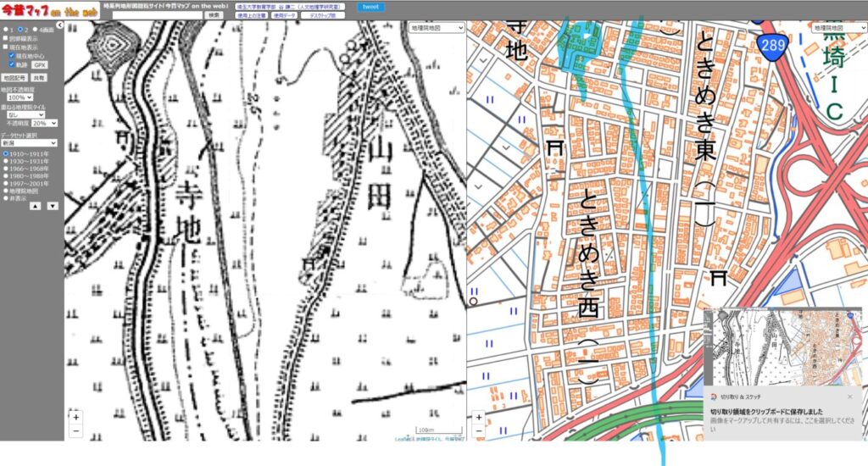Click the 地図記号 button
The width and height of the screenshot is (868, 466).
coord(15,78)
